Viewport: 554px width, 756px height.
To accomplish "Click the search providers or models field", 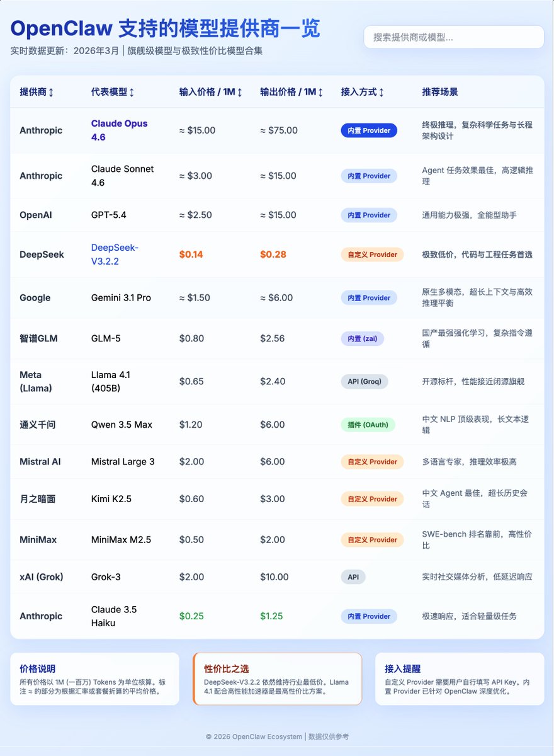I will coord(453,37).
